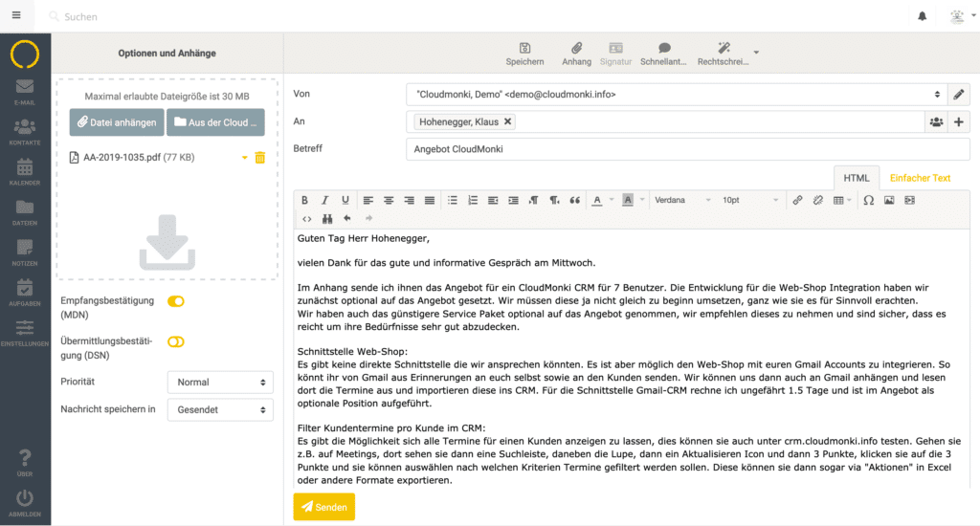Toggle bold formatting
This screenshot has height=526, width=980.
tap(304, 201)
